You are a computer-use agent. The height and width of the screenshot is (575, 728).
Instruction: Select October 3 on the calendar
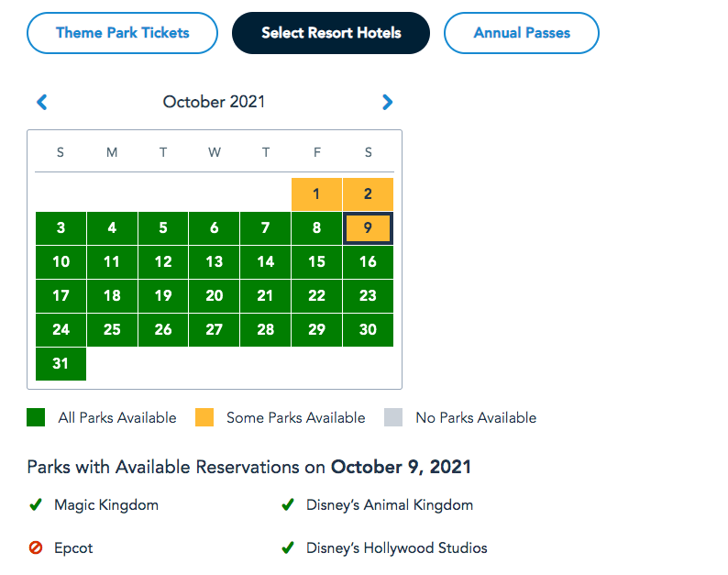[x=61, y=228]
